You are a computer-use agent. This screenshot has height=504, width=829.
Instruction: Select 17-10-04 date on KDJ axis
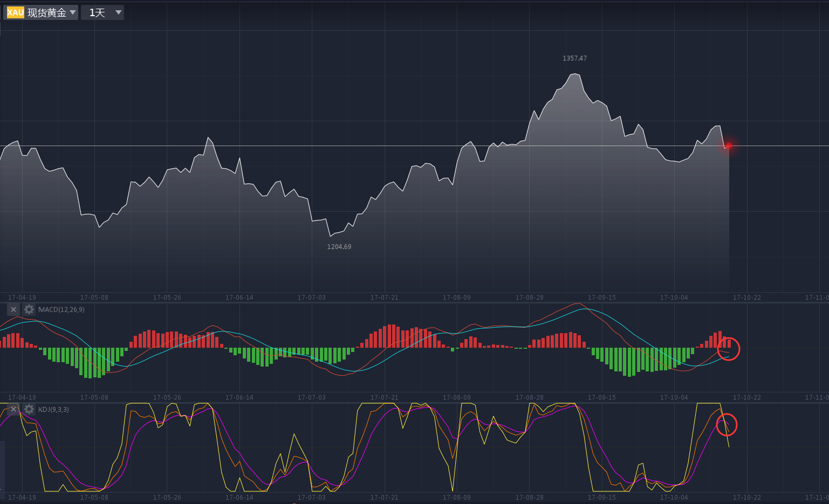click(x=674, y=497)
